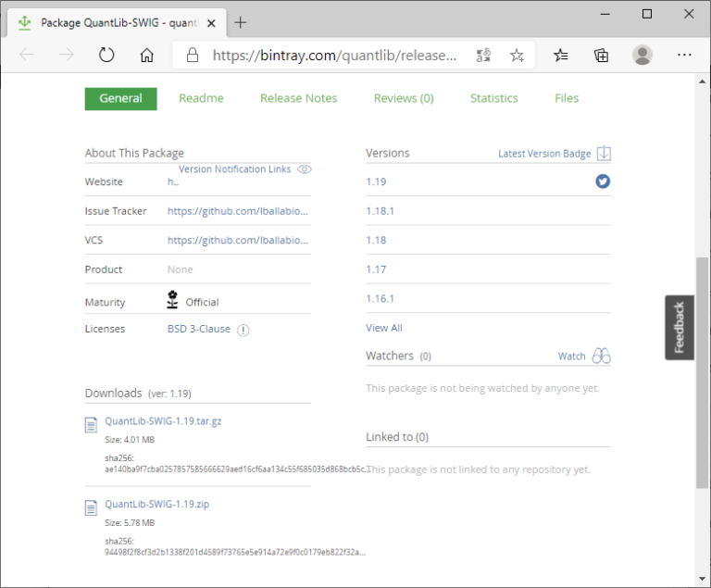Open the Statistics tab
This screenshot has width=711, height=588.
point(493,98)
